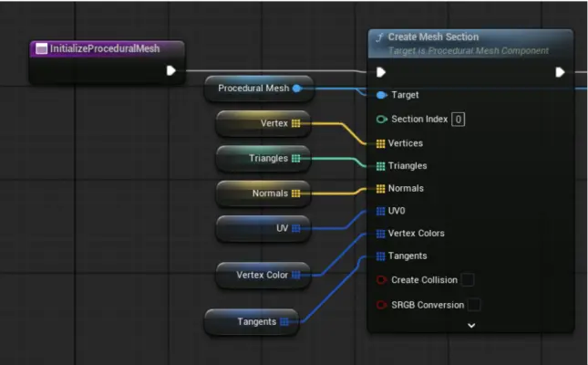This screenshot has width=588, height=365.
Task: Click the Create Mesh Section output execution pin
Action: [561, 72]
